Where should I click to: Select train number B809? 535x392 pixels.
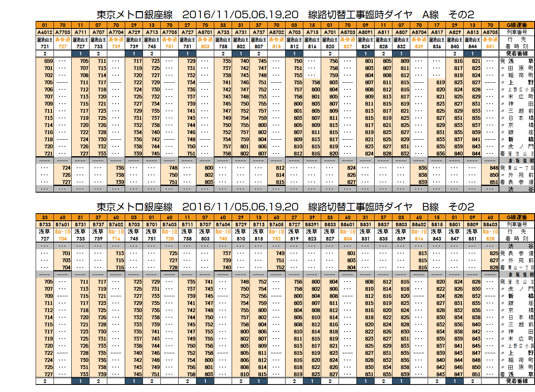(x=472, y=225)
